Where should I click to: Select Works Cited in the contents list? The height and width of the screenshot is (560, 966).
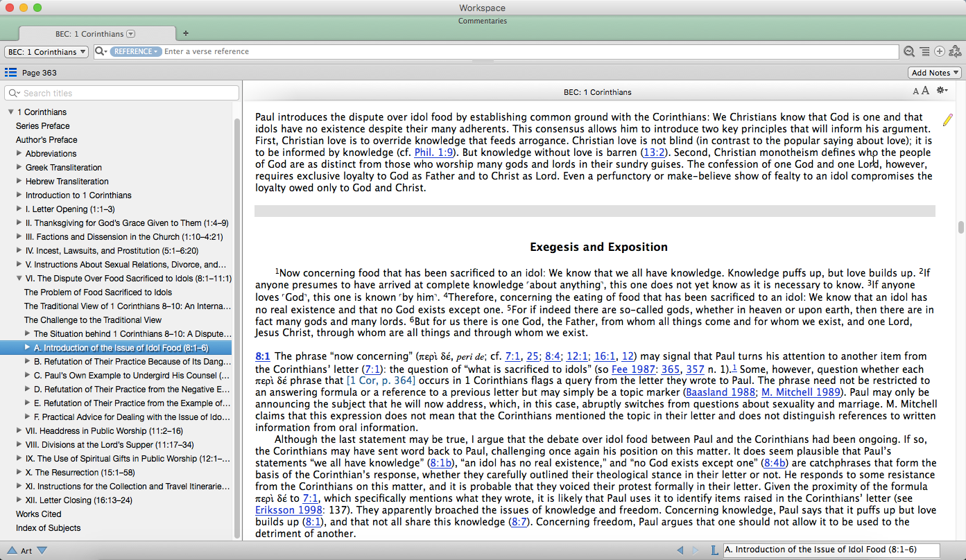(x=39, y=514)
